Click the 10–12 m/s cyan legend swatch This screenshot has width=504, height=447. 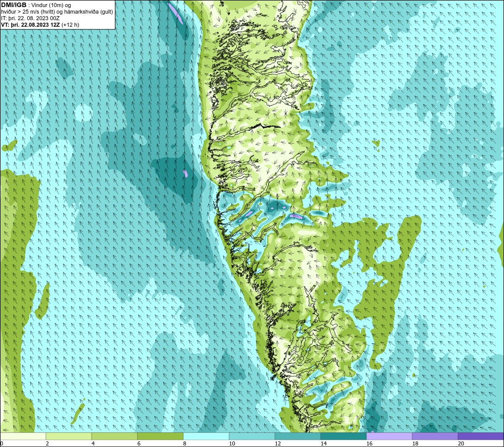[x=252, y=436]
